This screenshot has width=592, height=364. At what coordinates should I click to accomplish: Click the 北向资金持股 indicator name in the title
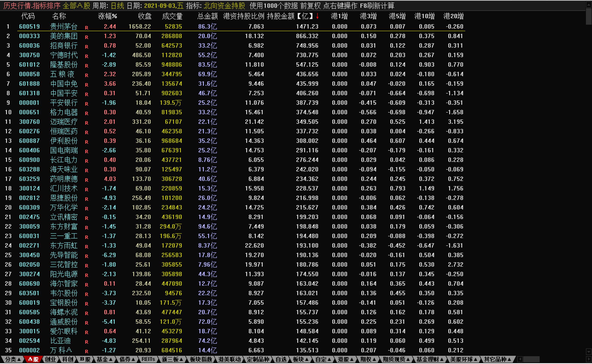pyautogui.click(x=224, y=6)
